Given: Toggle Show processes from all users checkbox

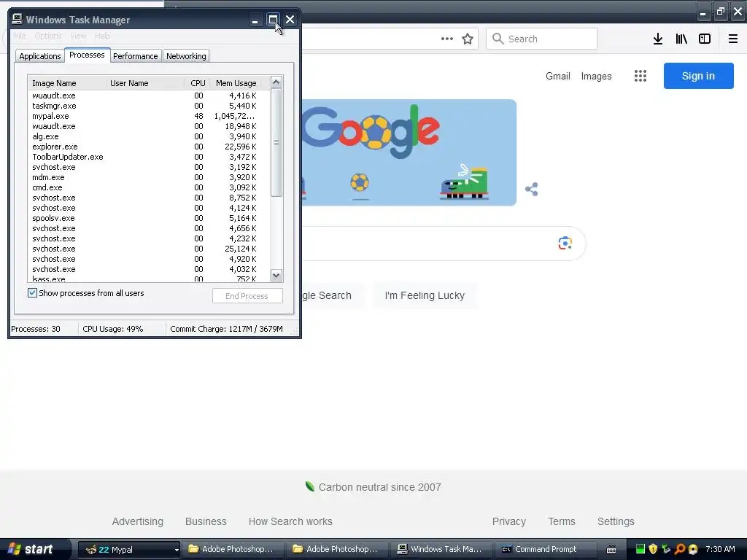Looking at the screenshot, I should (32, 293).
